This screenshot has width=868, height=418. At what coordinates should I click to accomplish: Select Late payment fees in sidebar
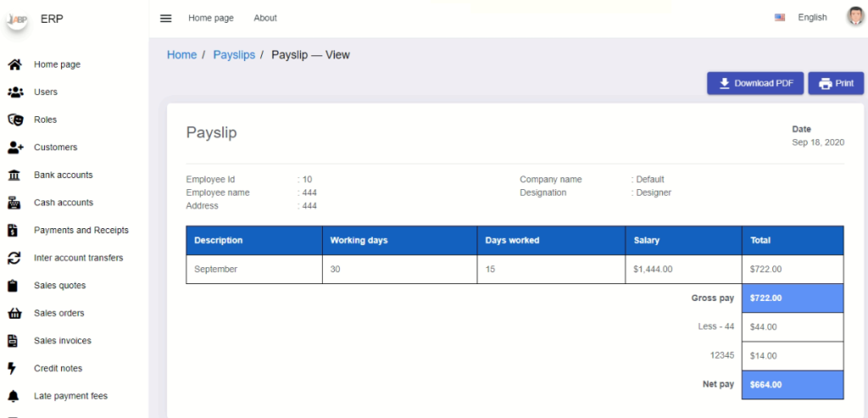[x=71, y=397]
